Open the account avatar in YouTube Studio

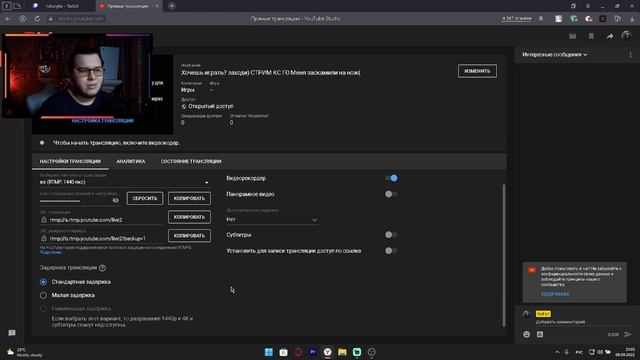[626, 36]
